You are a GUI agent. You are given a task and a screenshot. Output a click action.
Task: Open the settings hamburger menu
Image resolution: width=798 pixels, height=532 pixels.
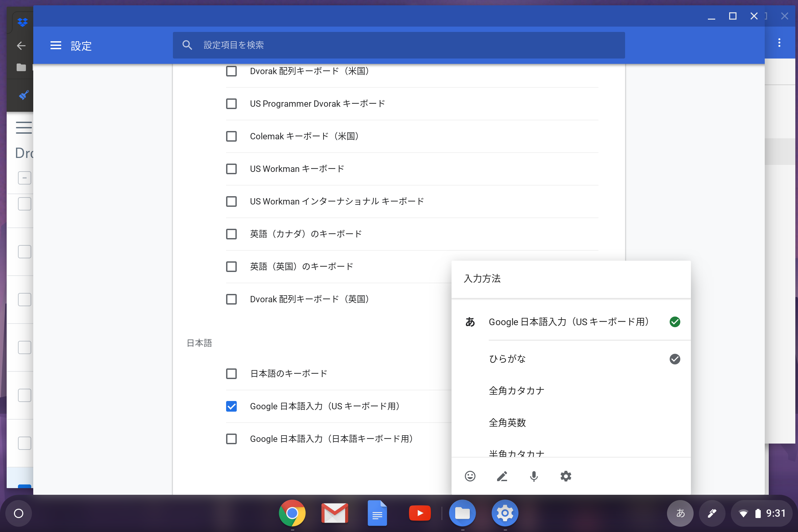coord(56,46)
